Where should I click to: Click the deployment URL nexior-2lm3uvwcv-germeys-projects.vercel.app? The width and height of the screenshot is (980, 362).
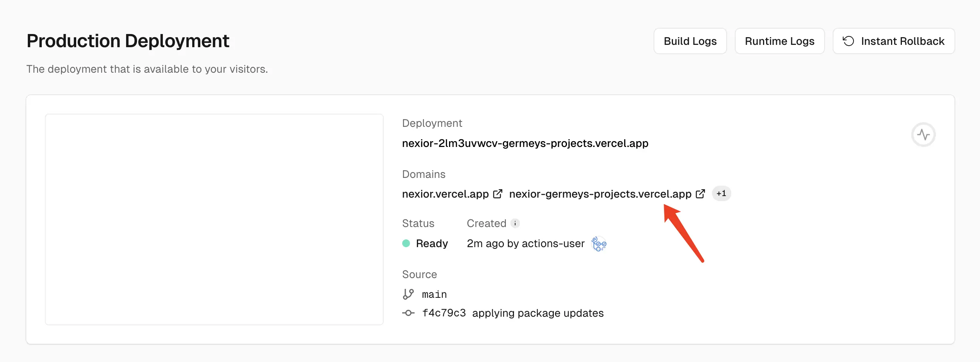click(x=525, y=143)
